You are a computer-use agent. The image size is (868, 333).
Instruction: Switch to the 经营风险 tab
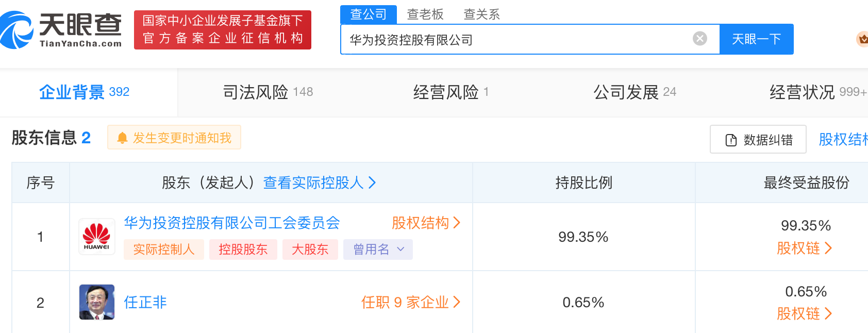click(x=450, y=92)
